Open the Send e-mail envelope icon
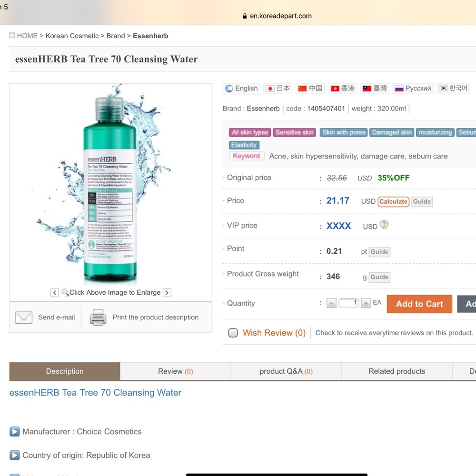 coord(24,317)
